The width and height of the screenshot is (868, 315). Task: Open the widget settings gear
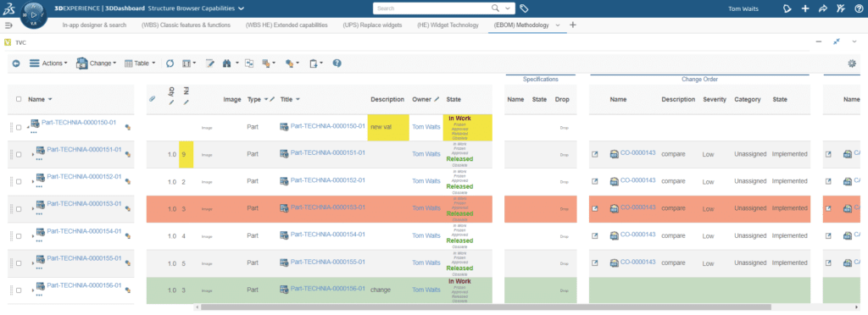tap(852, 64)
